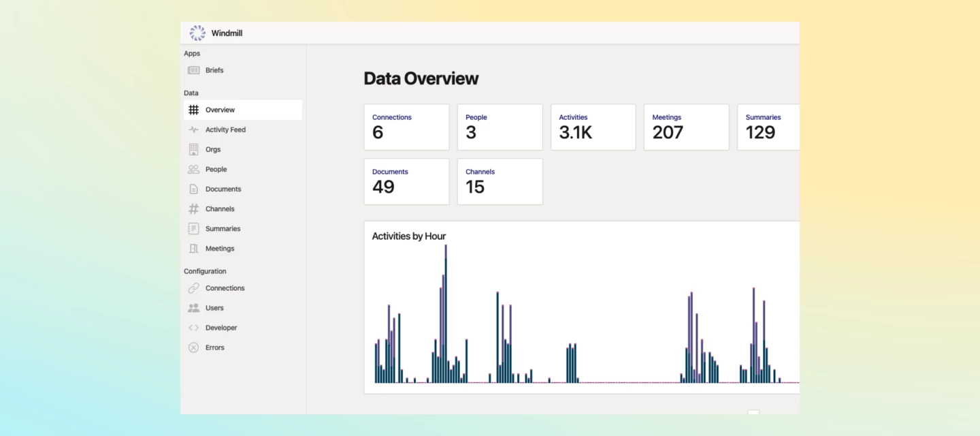
Task: Click the Meetings door icon
Action: (194, 248)
